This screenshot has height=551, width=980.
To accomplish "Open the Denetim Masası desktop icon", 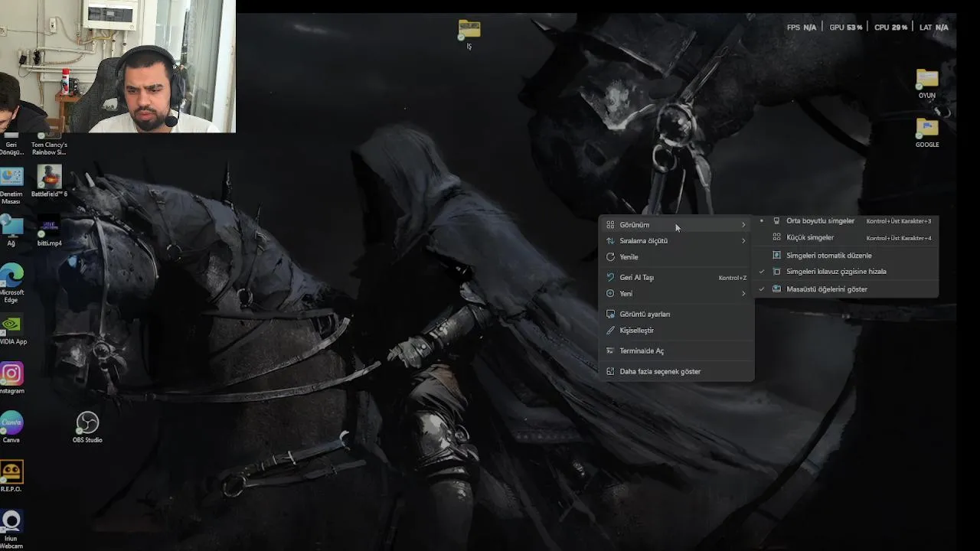I will click(11, 185).
